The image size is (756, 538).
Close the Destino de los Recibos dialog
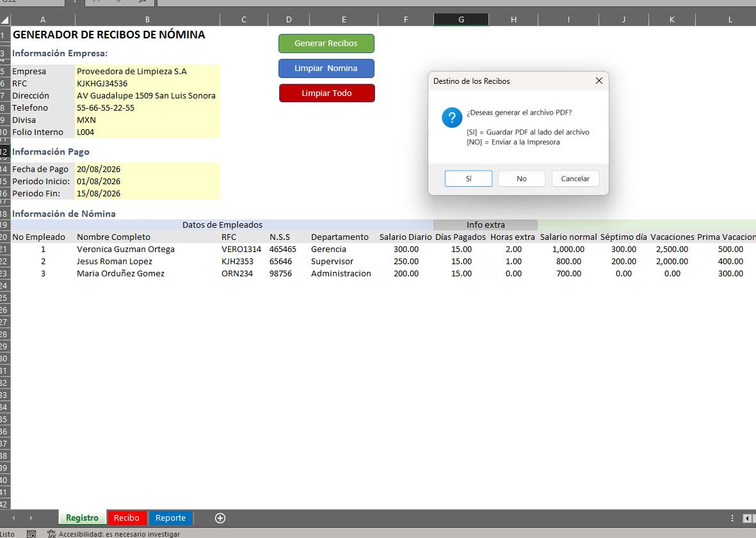point(599,81)
